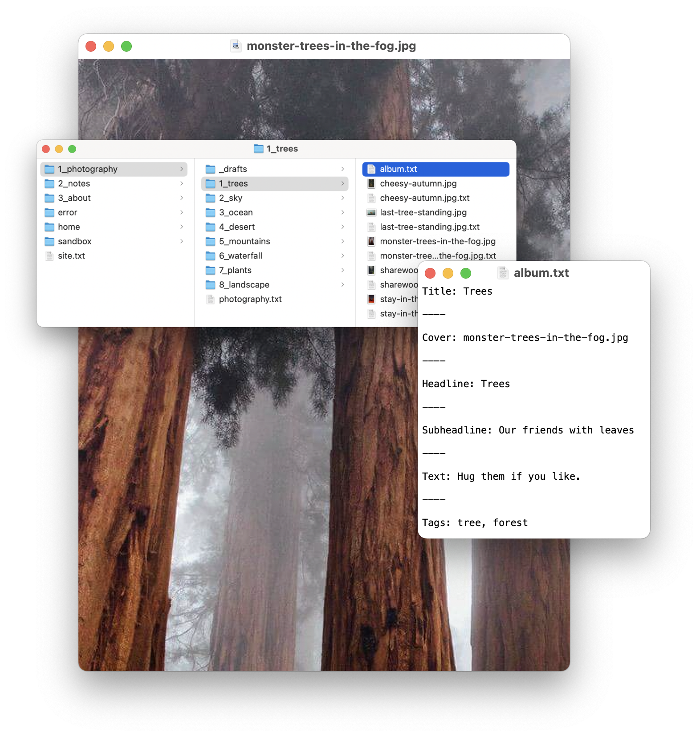Select the photography.txt file row
700x737 pixels.
[x=275, y=299]
